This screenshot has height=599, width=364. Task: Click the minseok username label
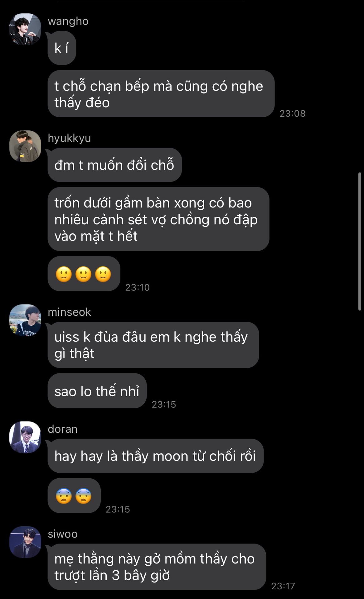point(69,312)
